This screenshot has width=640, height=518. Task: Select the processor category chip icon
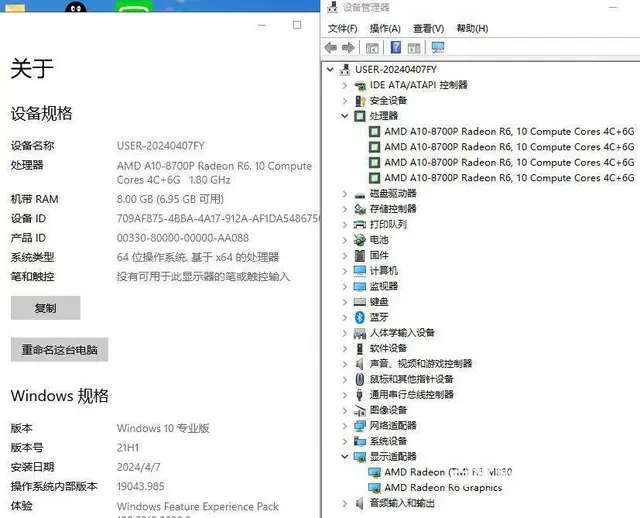click(360, 116)
